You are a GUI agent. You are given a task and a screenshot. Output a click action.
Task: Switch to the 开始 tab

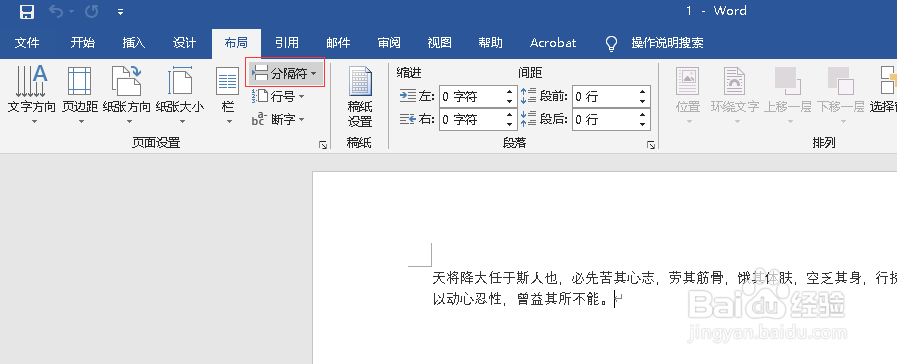(x=82, y=43)
